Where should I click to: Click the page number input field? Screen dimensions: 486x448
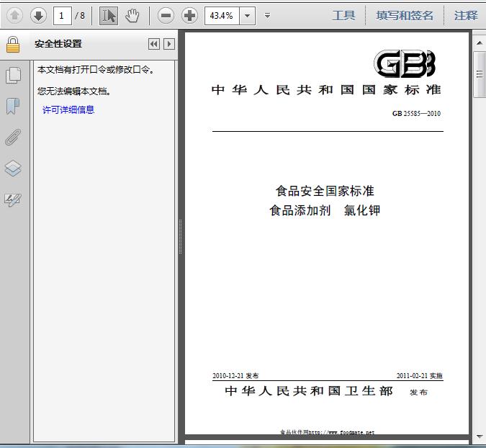62,15
